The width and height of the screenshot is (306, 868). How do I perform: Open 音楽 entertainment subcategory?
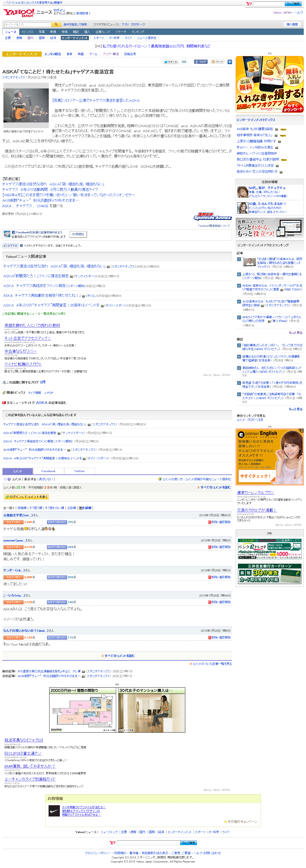(69, 54)
